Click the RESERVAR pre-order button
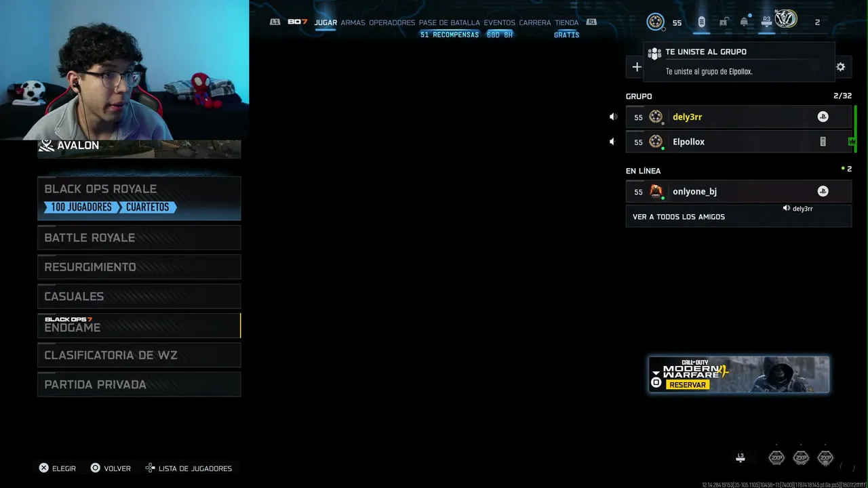 point(688,384)
